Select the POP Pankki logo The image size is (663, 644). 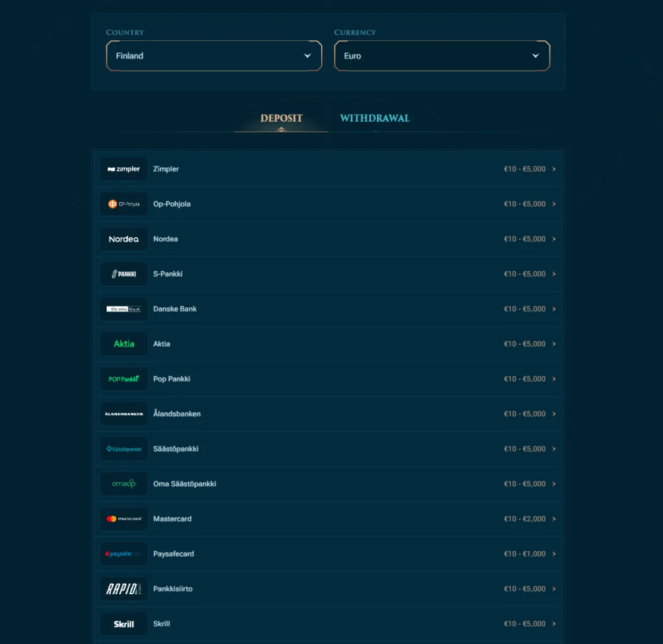pos(124,379)
